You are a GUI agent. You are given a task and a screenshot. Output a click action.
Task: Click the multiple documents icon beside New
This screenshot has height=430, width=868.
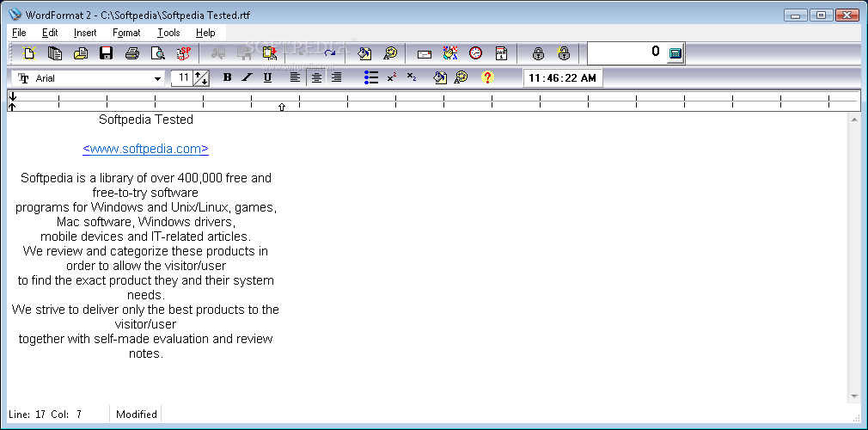tap(55, 53)
